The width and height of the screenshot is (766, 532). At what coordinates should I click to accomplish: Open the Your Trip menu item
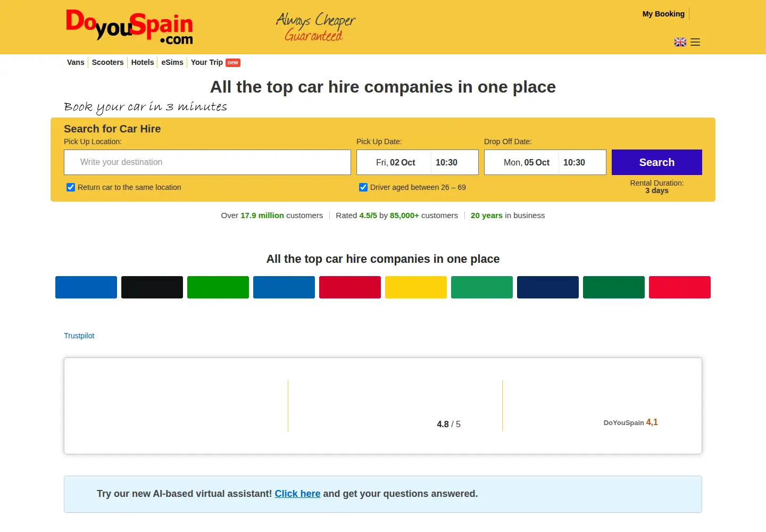[x=215, y=62]
